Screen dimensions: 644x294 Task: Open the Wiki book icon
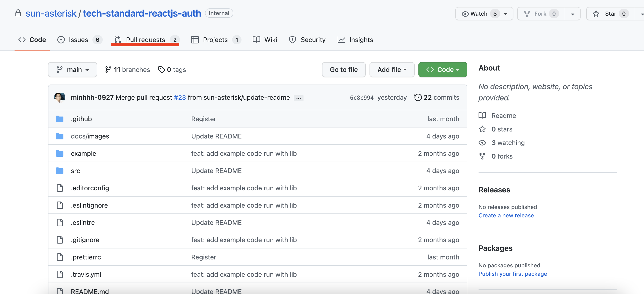tap(256, 40)
